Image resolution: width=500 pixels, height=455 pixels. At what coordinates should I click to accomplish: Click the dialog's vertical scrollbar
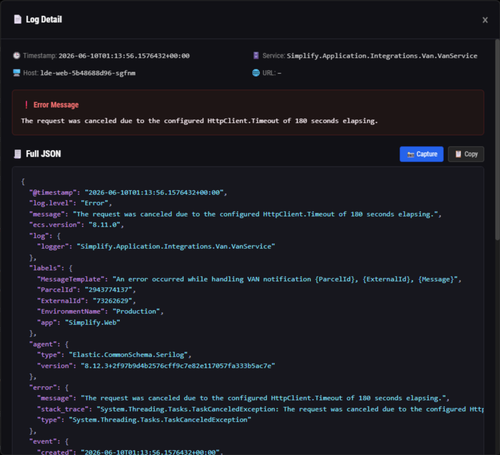pyautogui.click(x=497, y=140)
